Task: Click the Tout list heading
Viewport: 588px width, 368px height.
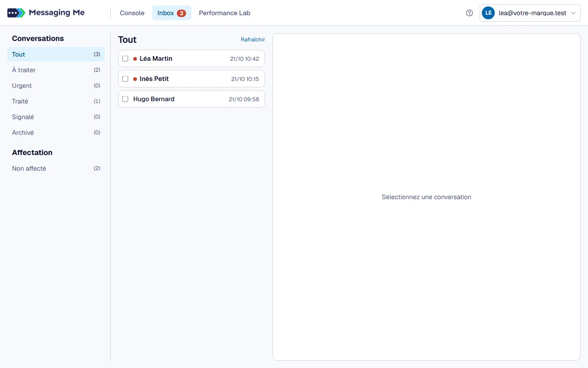Action: click(127, 40)
